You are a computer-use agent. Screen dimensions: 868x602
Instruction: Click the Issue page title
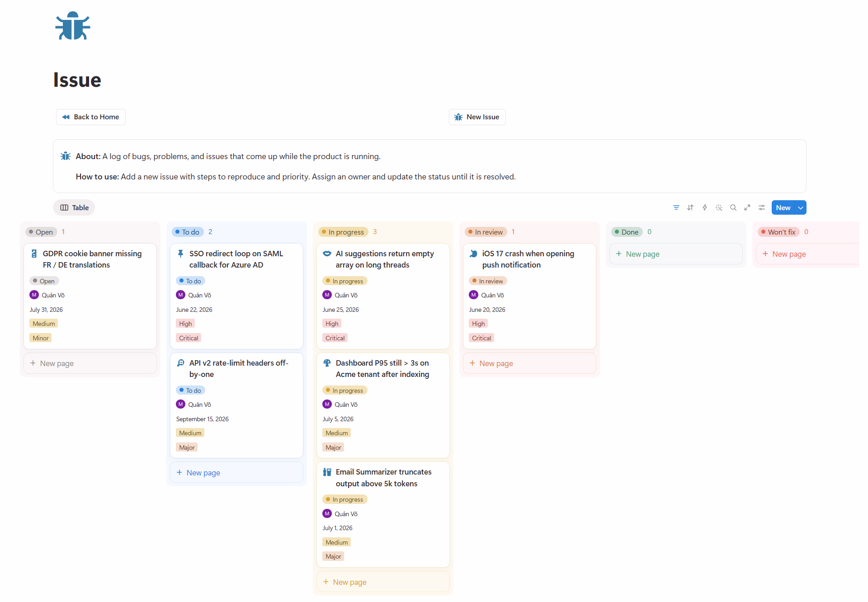(77, 80)
